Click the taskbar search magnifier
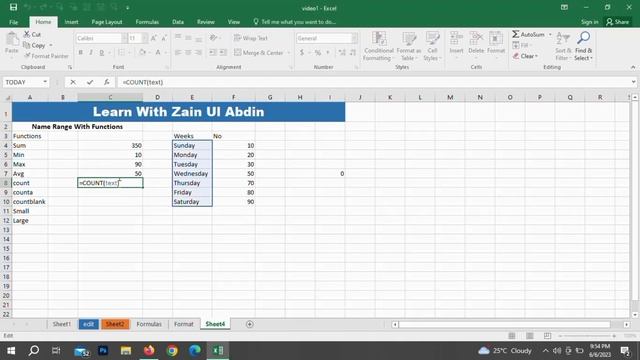The image size is (640, 360). (34, 350)
